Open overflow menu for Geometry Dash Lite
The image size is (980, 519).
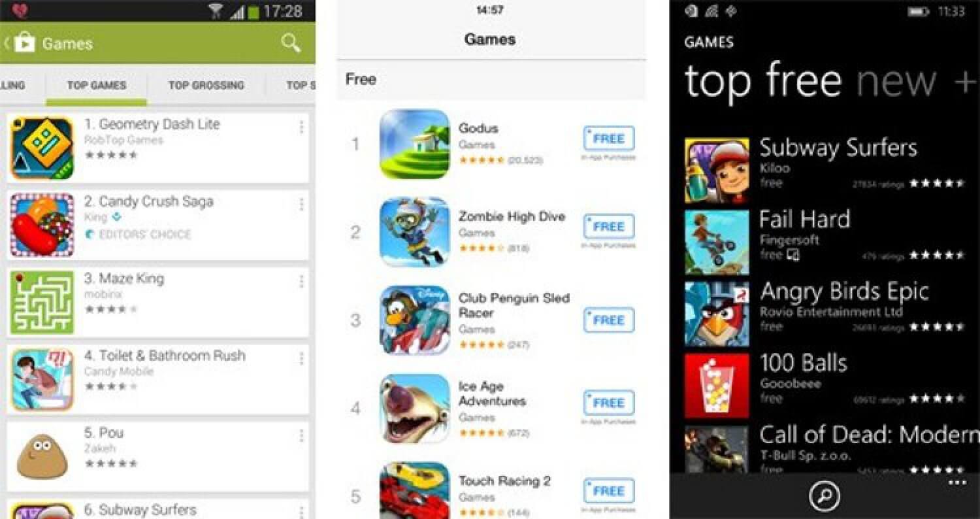(x=301, y=127)
